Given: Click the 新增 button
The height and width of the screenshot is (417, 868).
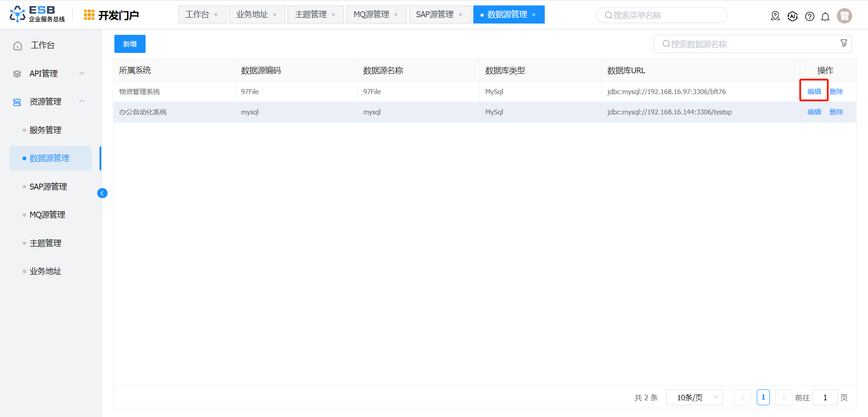Looking at the screenshot, I should click(130, 44).
